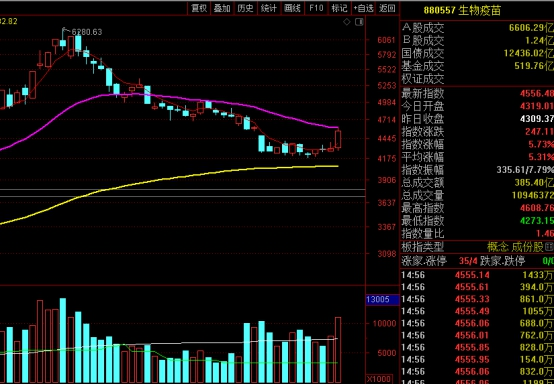This screenshot has height=385, width=554.
Task: Select the B股成交 value 1.24亿
Action: tap(539, 40)
